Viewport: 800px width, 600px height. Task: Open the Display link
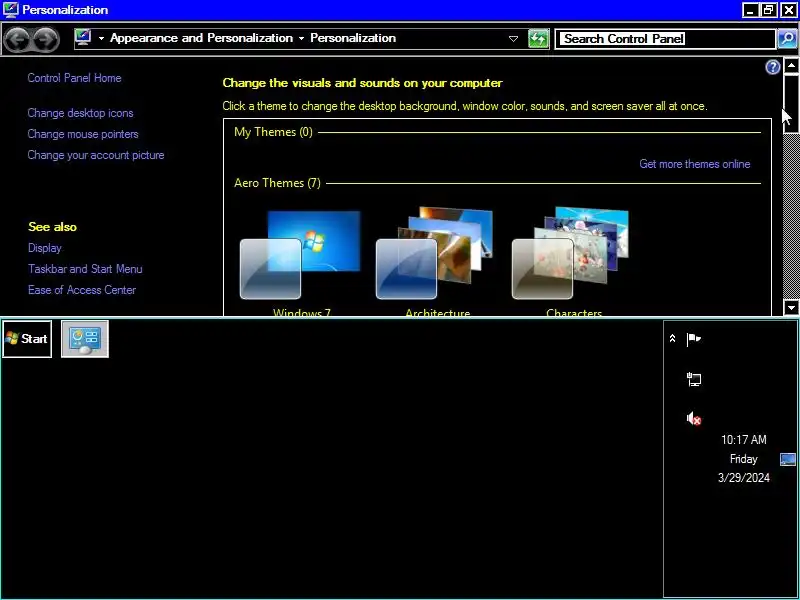point(45,248)
